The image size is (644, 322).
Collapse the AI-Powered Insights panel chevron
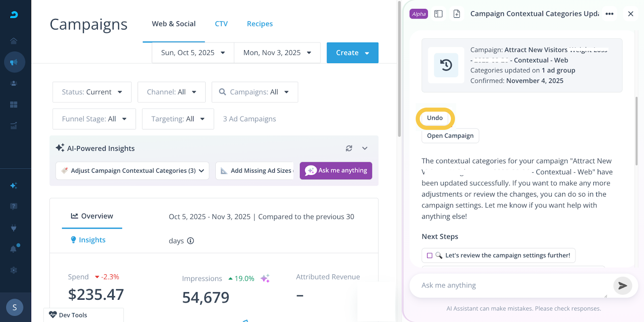point(365,148)
